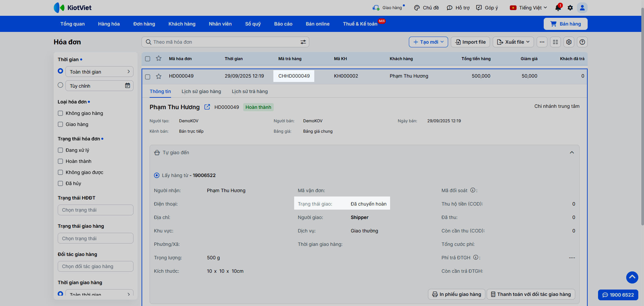Screen dimensions: 644x306
Task: Check the Không giao được status
Action: (60, 172)
